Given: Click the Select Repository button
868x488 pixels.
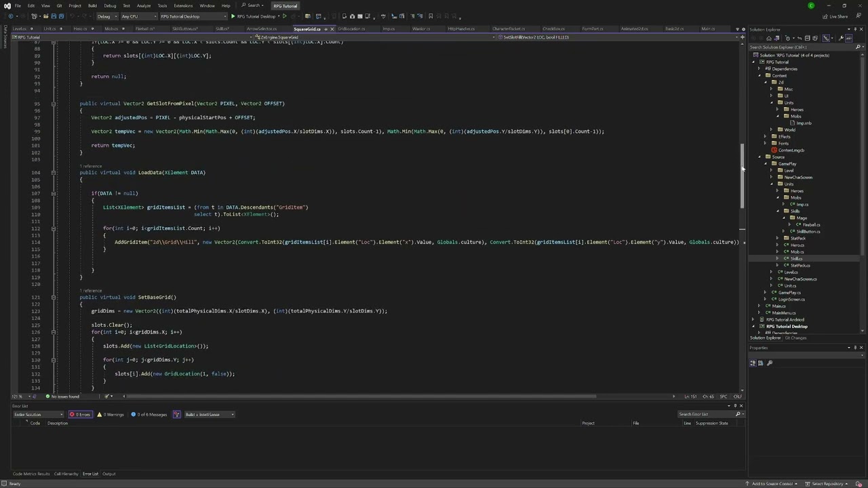Looking at the screenshot, I should pos(827,484).
